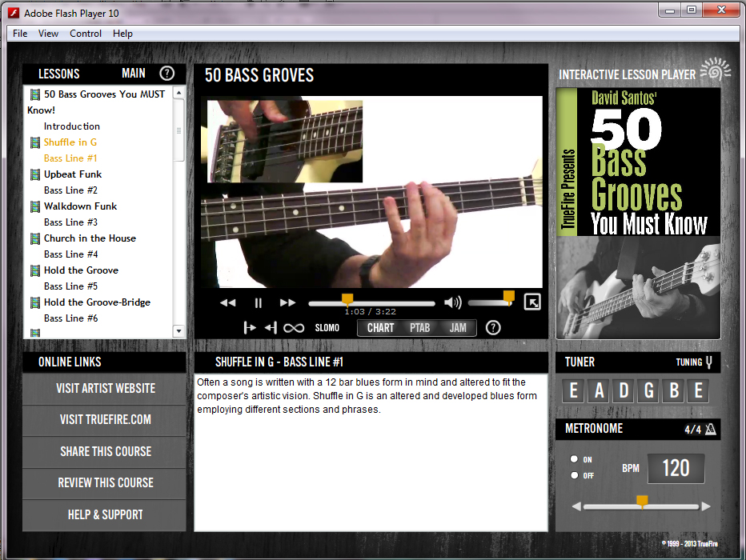Play the B string tuner note
This screenshot has width=746, height=560.
coord(674,390)
